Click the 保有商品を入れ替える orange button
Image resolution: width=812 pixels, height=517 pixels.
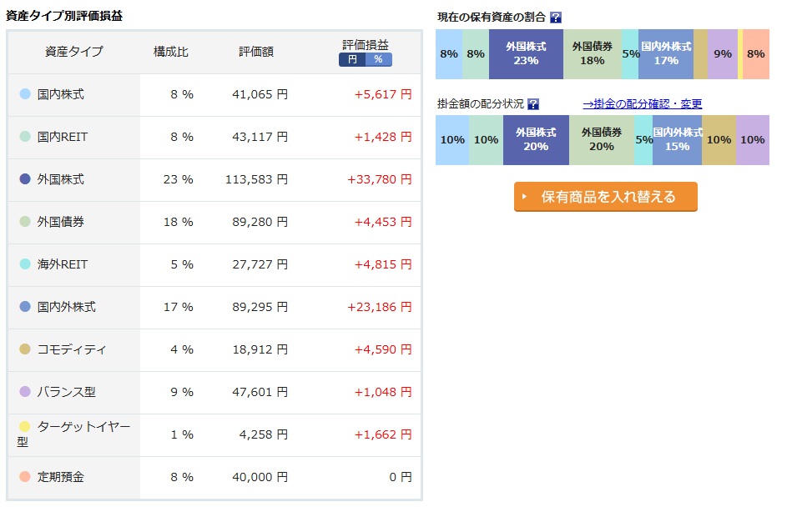tap(605, 197)
